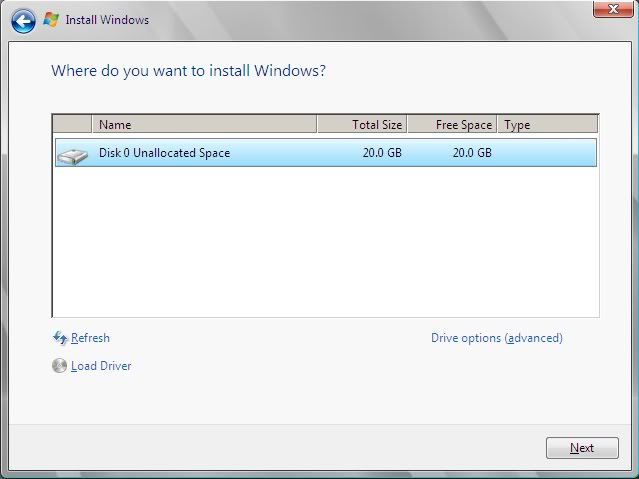Click the Load Driver disc icon
Screen dimensions: 639x479
(x=59, y=366)
